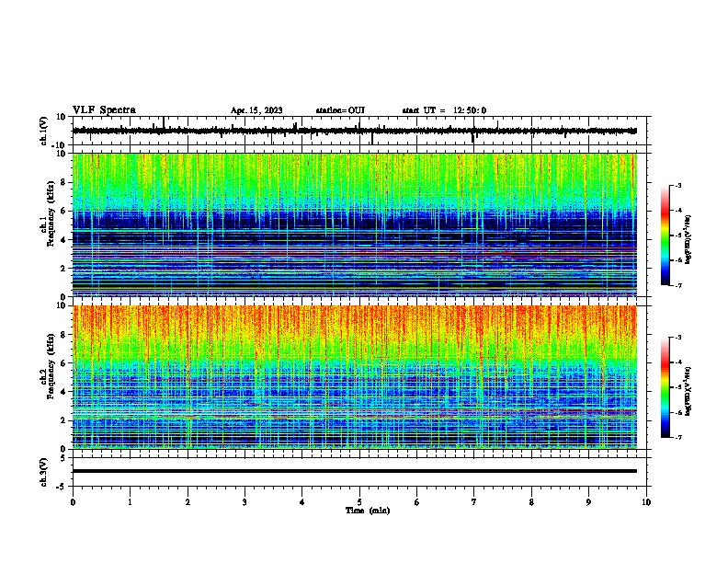This screenshot has width=728, height=563.
Task: Click the time axis tick label "2"
Action: pyautogui.click(x=188, y=502)
